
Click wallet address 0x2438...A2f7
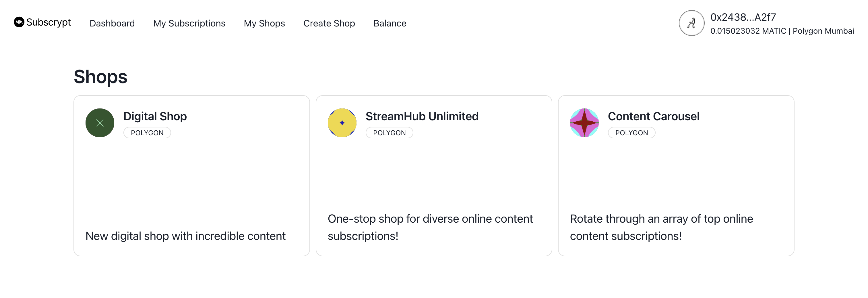[743, 17]
